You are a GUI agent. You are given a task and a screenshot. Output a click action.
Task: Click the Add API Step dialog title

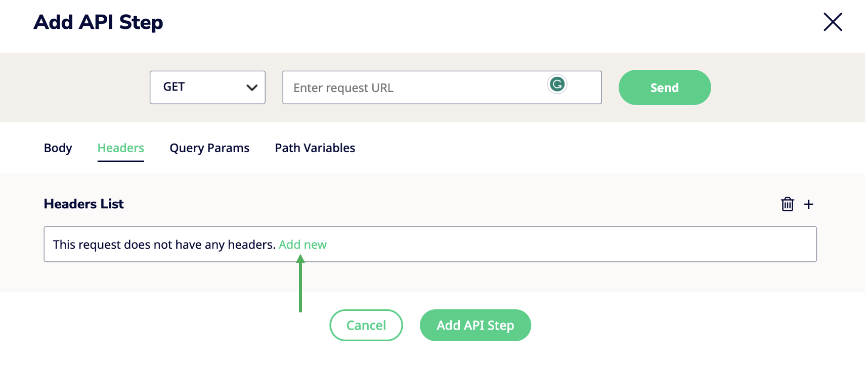98,22
